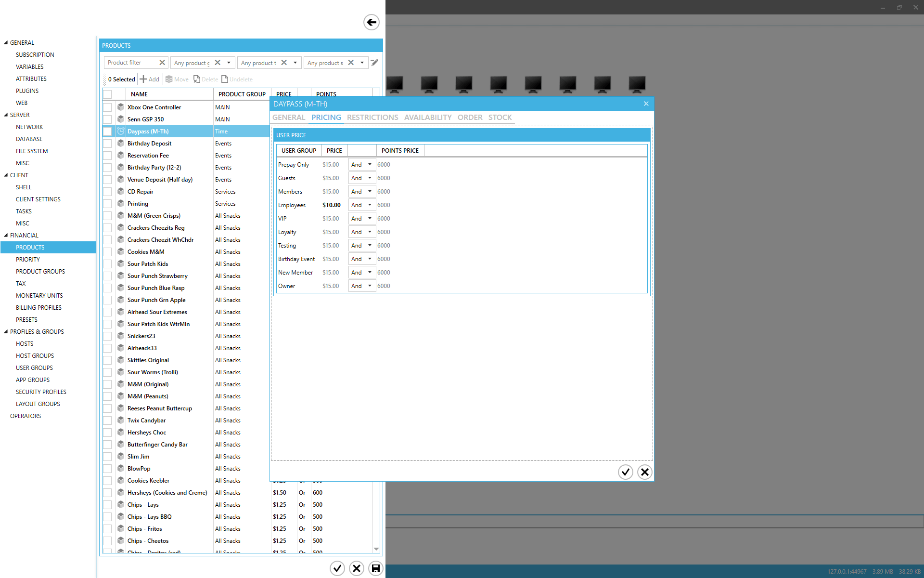This screenshot has height=578, width=924.
Task: Open the And dropdown for Prepay Only
Action: point(369,165)
